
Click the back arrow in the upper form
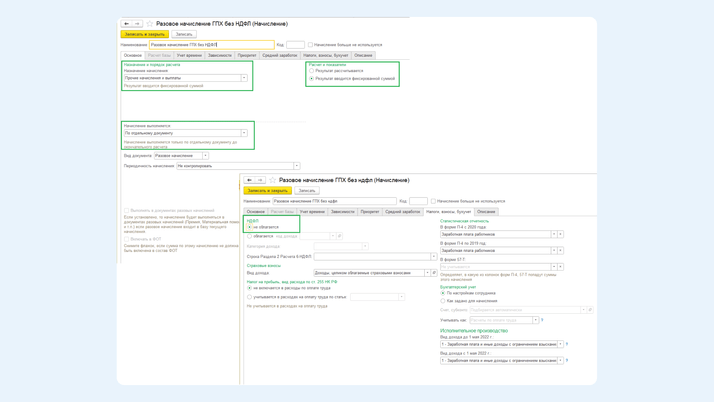[127, 24]
